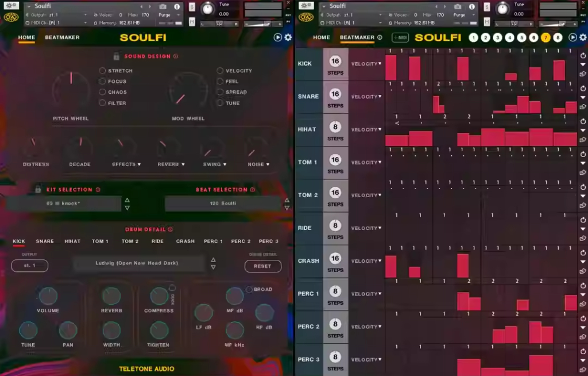Click the Distress knob

click(x=34, y=147)
